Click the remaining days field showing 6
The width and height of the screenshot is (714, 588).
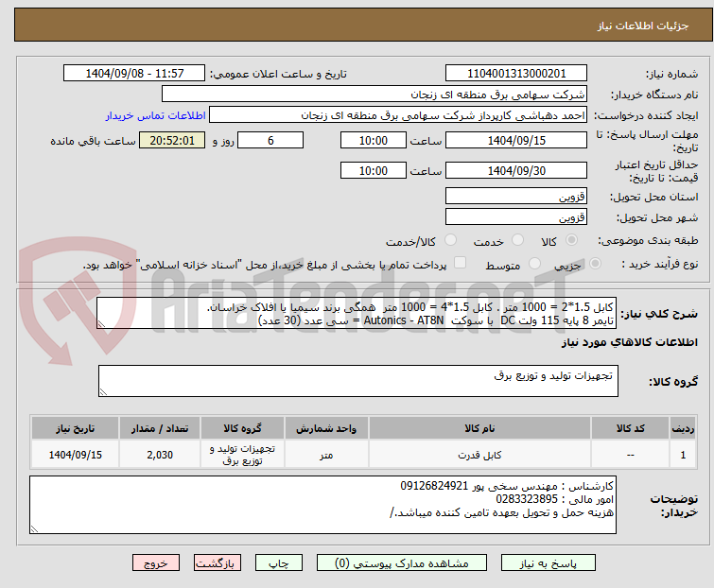pos(270,140)
